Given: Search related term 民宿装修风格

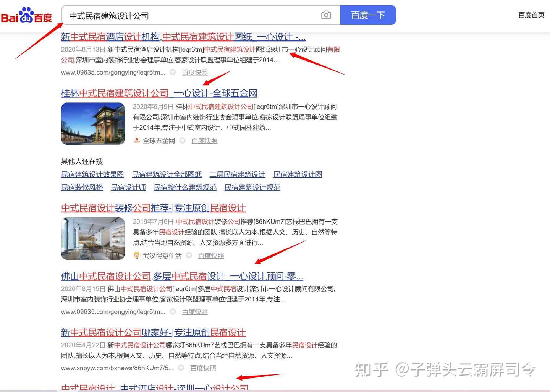Looking at the screenshot, I should coord(82,187).
